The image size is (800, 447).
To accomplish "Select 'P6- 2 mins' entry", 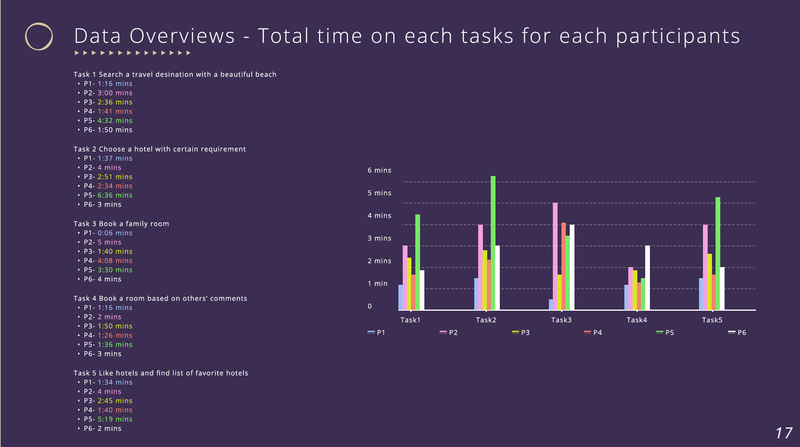I will [x=103, y=429].
